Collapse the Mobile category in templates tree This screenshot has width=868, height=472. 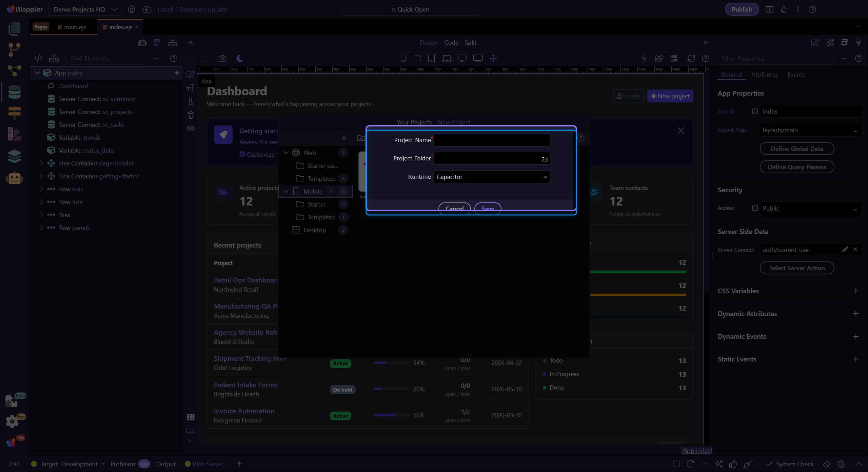point(286,191)
